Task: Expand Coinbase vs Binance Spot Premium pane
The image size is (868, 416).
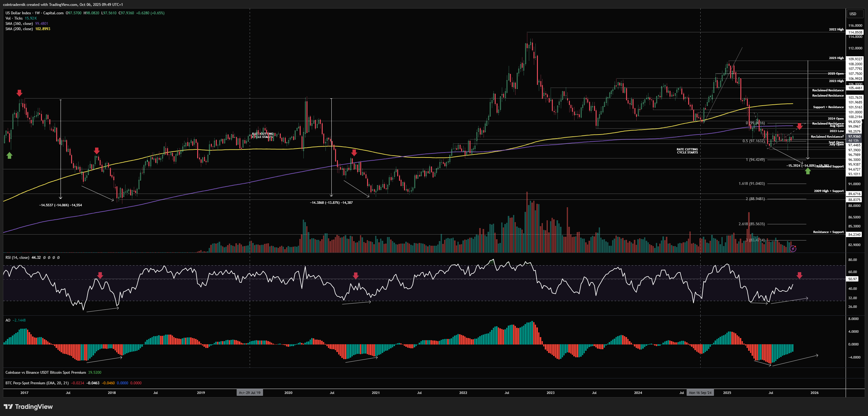Action: (x=45, y=373)
